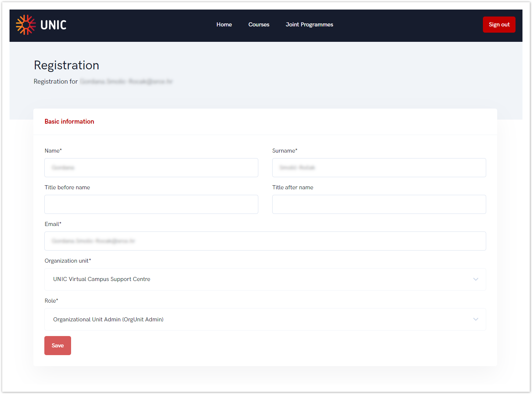Open the Home page from navigation
This screenshot has height=394, width=532.
point(224,25)
